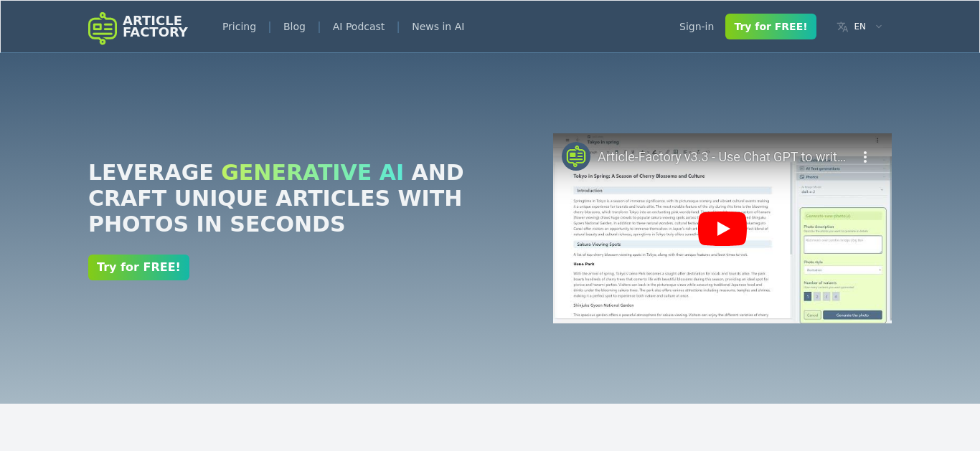Open the video's three-dot options menu
Image resolution: width=980 pixels, height=451 pixels.
[x=865, y=157]
